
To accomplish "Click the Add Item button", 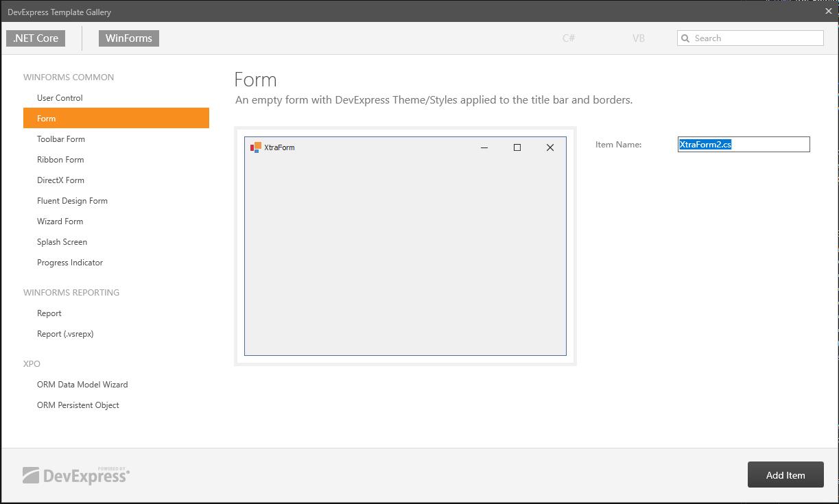I will pos(785,474).
